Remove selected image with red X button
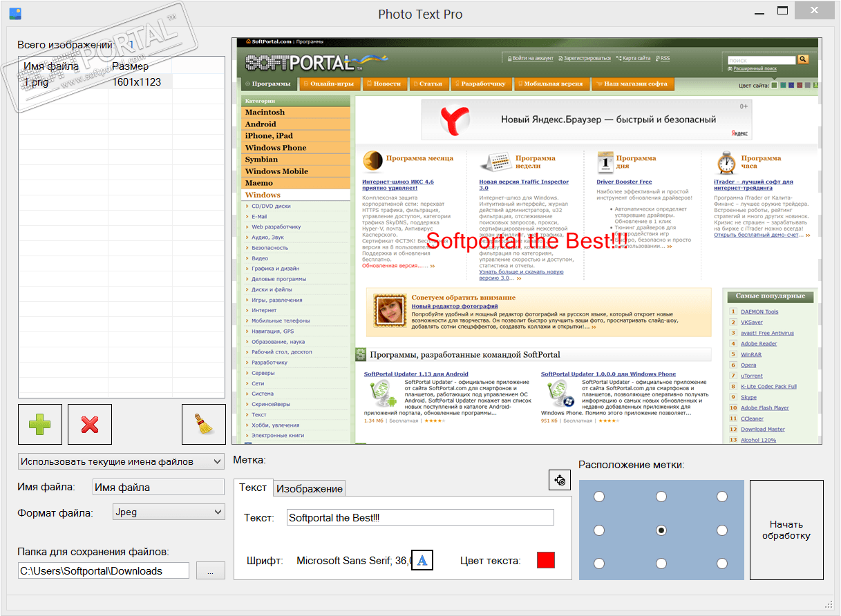 click(x=90, y=424)
